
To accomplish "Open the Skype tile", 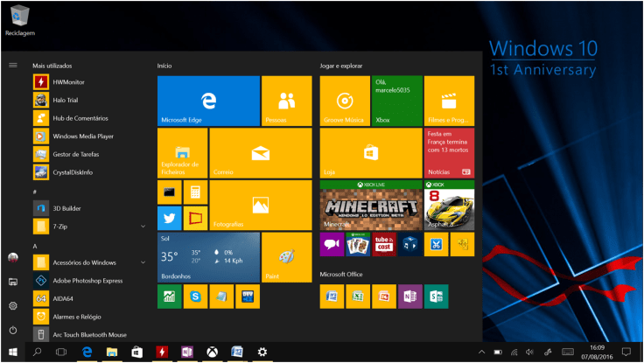I will point(195,297).
